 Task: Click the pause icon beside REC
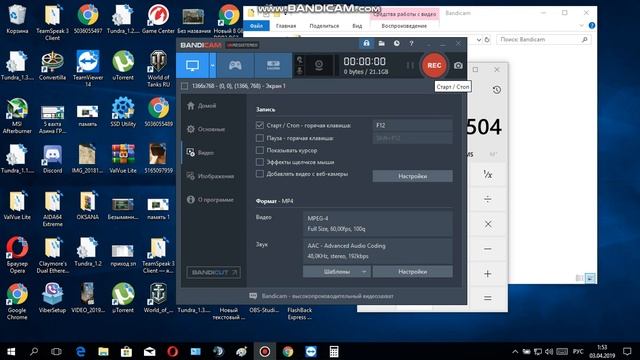point(410,65)
